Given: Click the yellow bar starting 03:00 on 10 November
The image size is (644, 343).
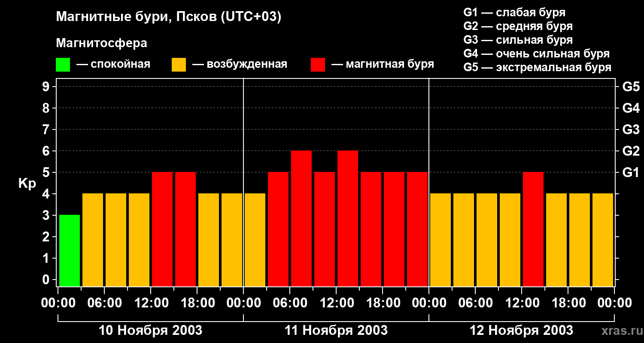Looking at the screenshot, I should (93, 240).
